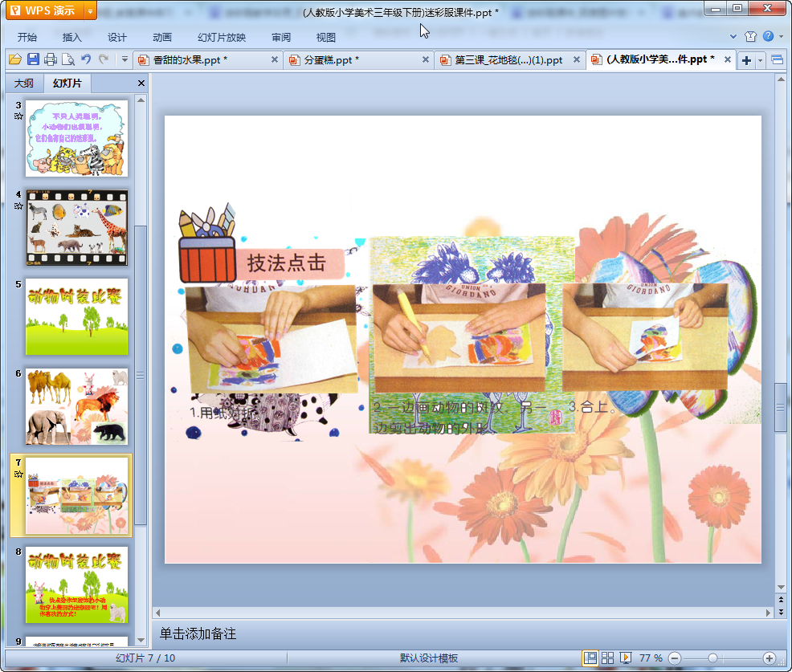Open the dropdown next to the new tab button
The width and height of the screenshot is (792, 672).
(760, 60)
